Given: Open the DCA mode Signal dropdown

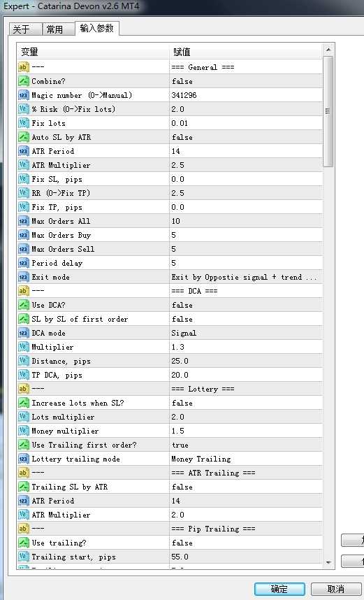Looking at the screenshot, I should pos(246,334).
